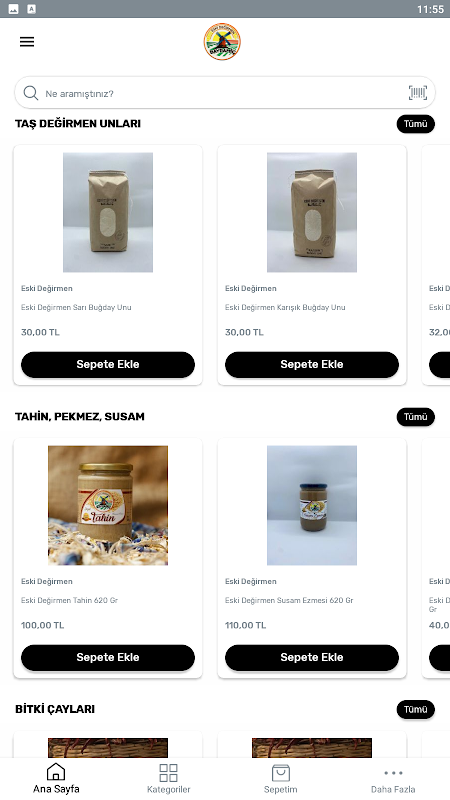The width and height of the screenshot is (450, 800).
Task: Tap the magnifier search icon
Action: pyautogui.click(x=31, y=93)
